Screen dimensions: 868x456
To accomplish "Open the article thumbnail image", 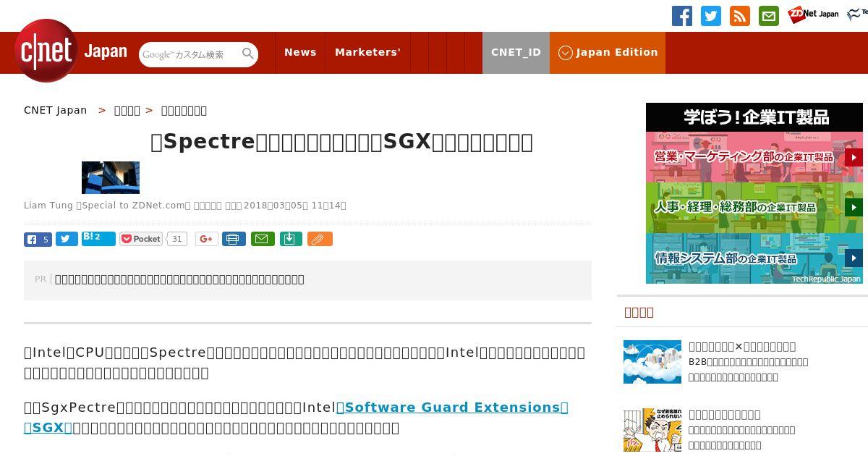I will pos(111,177).
